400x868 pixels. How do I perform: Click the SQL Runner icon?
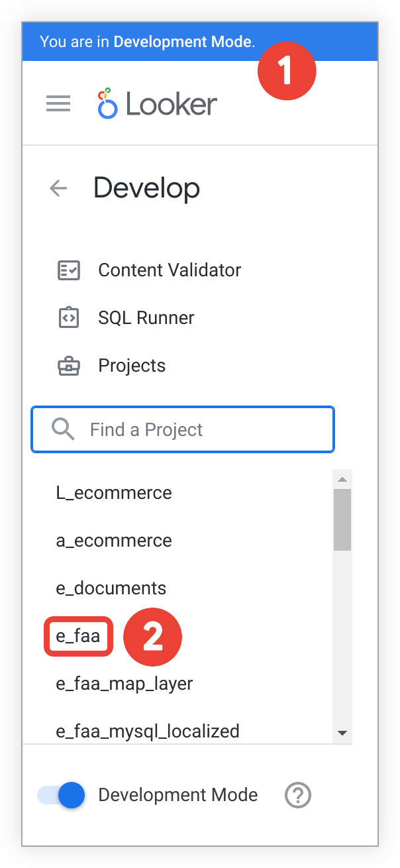69,318
